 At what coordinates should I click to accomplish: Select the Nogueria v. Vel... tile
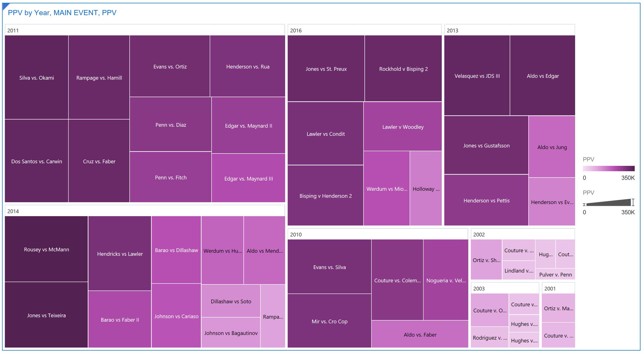click(446, 280)
